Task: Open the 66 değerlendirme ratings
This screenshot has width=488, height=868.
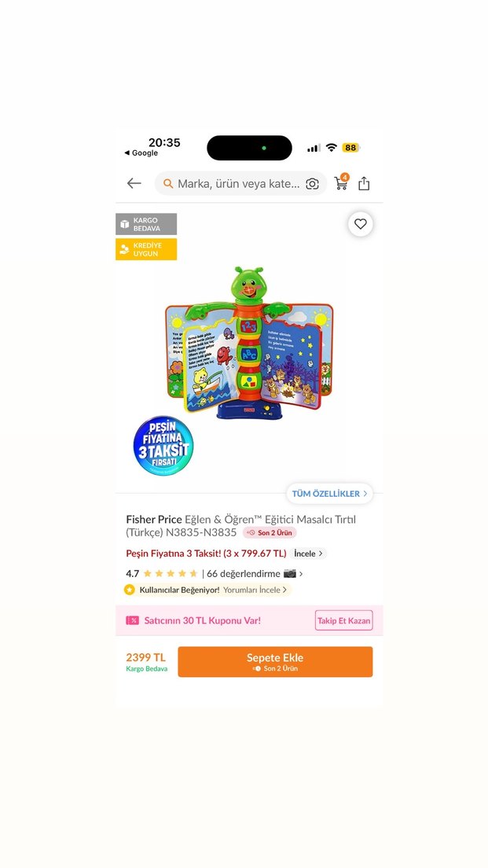Action: click(x=244, y=573)
